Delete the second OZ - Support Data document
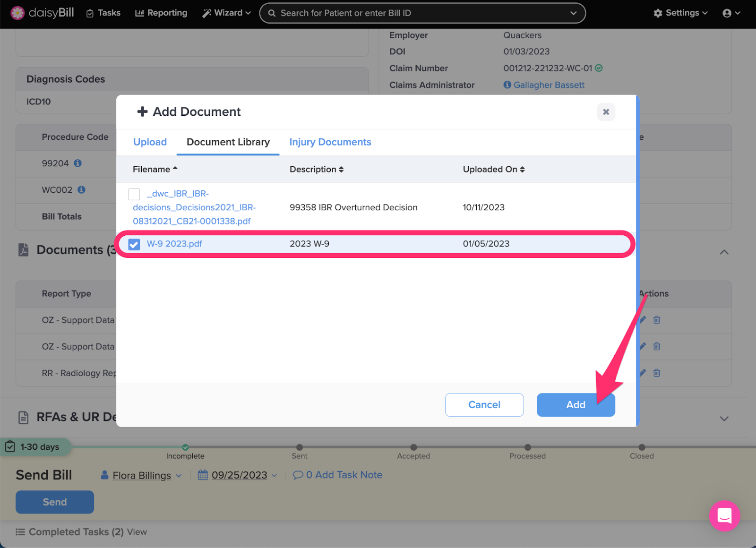The height and width of the screenshot is (548, 756). pos(657,346)
